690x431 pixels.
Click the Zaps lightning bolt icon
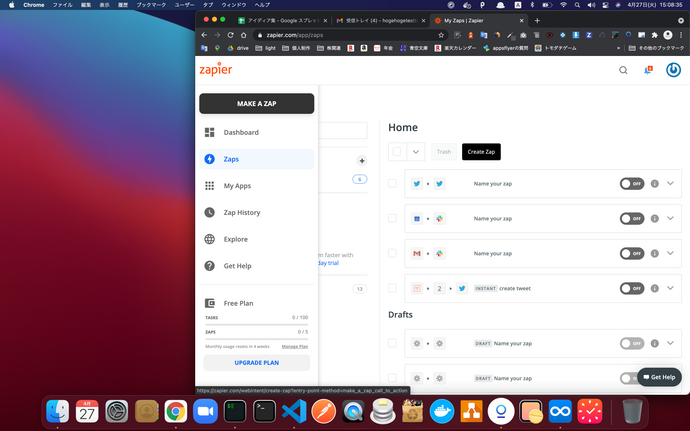pyautogui.click(x=209, y=159)
